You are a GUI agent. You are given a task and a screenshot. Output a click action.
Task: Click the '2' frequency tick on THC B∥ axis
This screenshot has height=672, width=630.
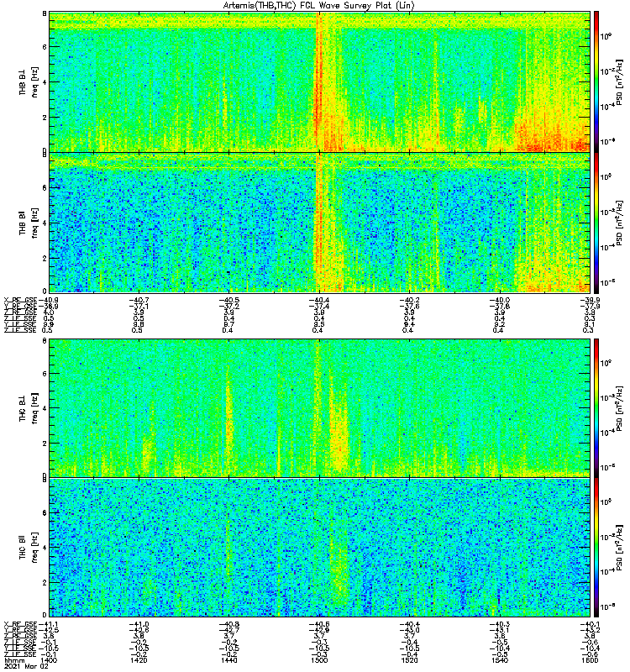pyautogui.click(x=45, y=582)
